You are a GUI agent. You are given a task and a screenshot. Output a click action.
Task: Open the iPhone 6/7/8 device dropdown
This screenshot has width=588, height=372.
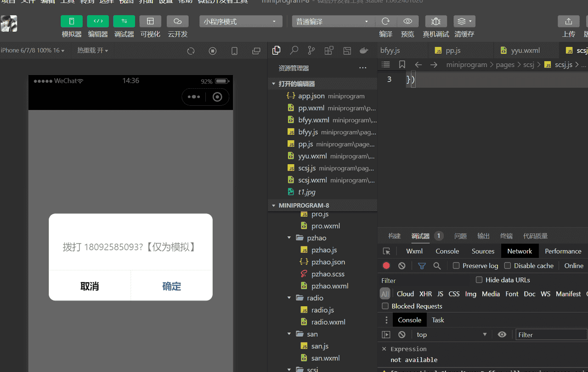33,51
